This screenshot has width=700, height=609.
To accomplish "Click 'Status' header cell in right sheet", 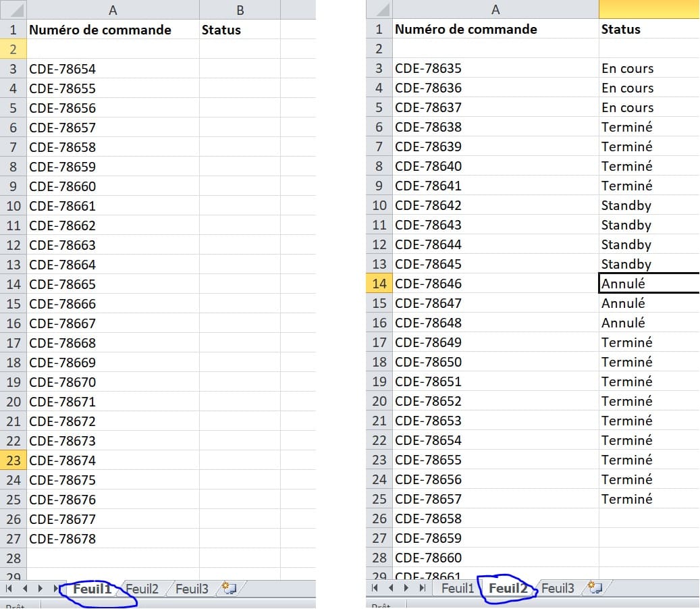I will pyautogui.click(x=649, y=29).
